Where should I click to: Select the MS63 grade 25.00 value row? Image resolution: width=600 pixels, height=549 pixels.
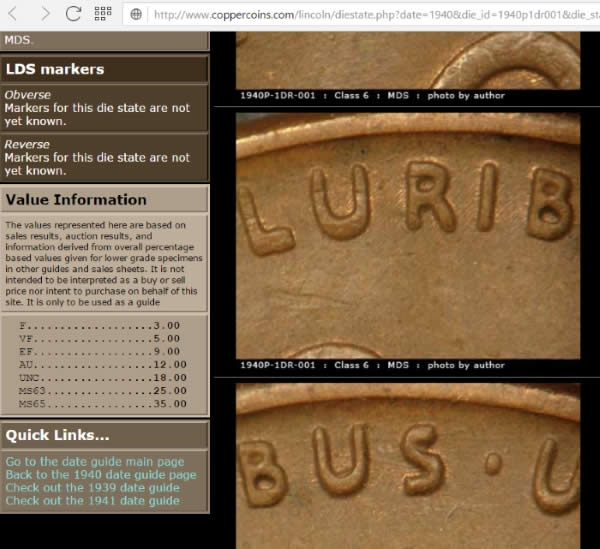103,391
